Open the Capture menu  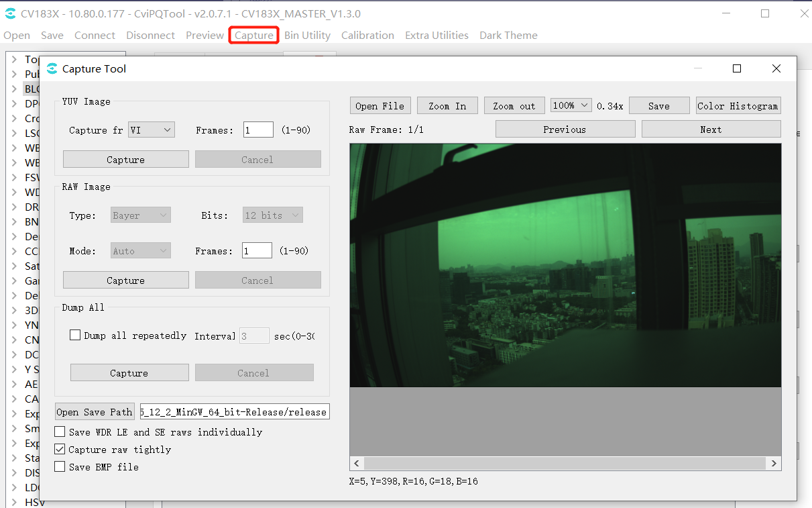tap(254, 35)
